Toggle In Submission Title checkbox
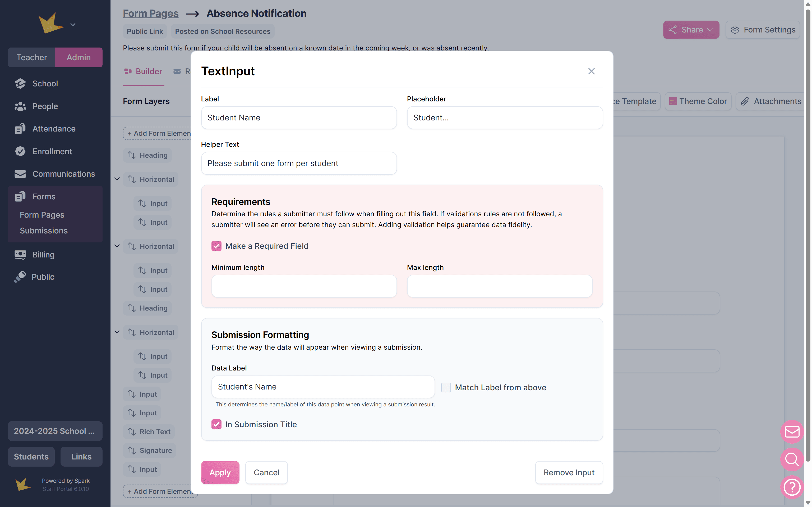The width and height of the screenshot is (812, 507). 216,424
